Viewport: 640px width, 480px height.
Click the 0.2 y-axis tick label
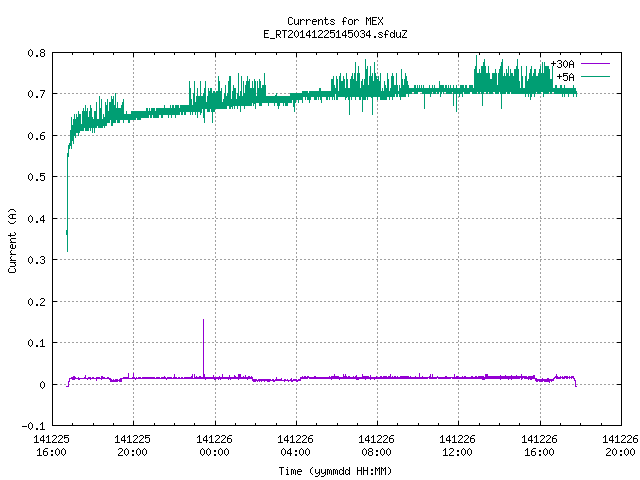coord(36,302)
